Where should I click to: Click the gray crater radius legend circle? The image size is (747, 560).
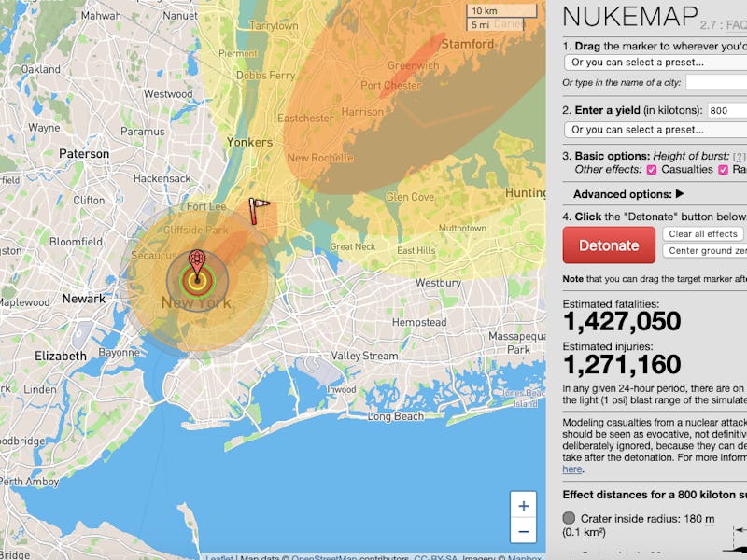pyautogui.click(x=569, y=518)
